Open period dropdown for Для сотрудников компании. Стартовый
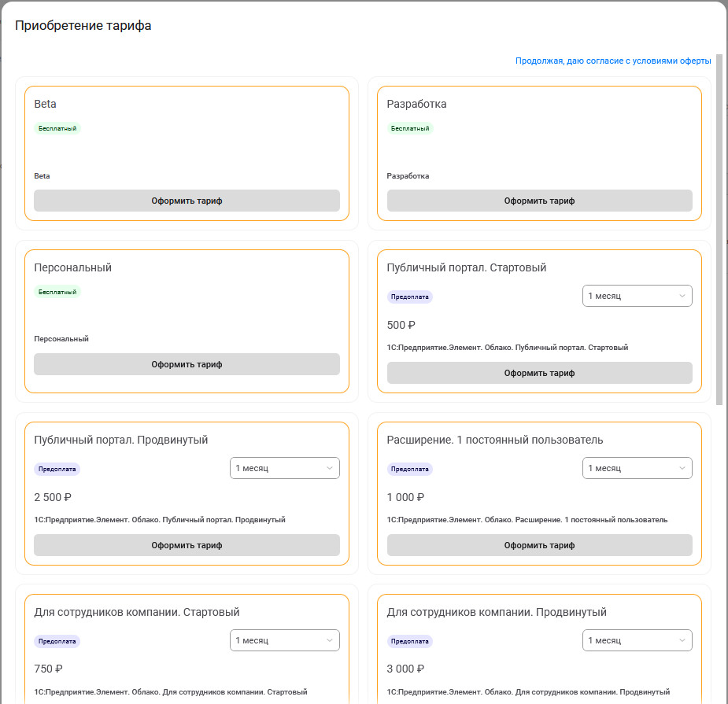 click(285, 640)
